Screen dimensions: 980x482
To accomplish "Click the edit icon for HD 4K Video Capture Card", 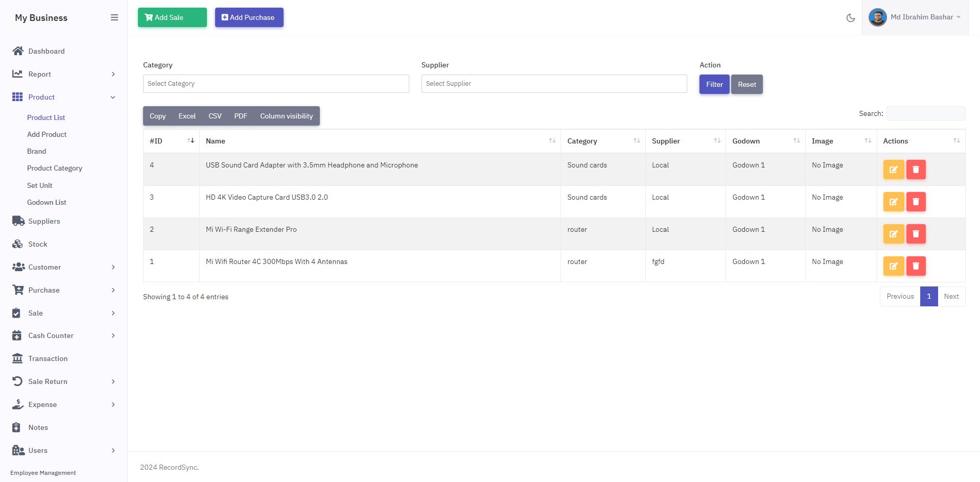I will coord(893,202).
